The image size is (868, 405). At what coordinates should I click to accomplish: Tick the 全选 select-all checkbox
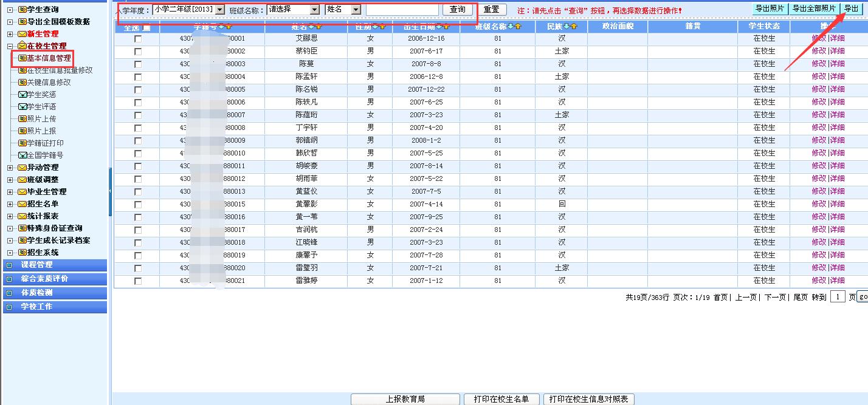(146, 27)
